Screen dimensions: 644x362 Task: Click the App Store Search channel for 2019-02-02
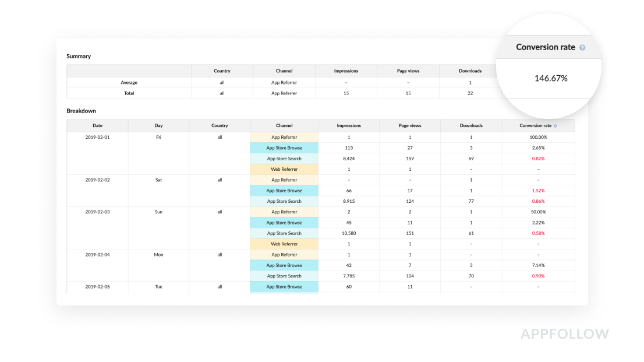tap(284, 201)
